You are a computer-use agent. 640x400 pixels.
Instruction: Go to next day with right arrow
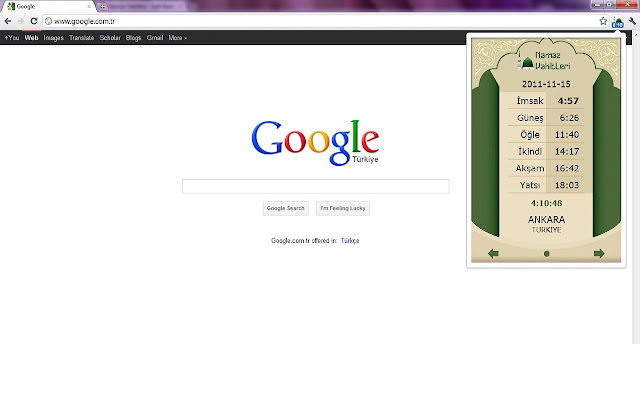[599, 253]
